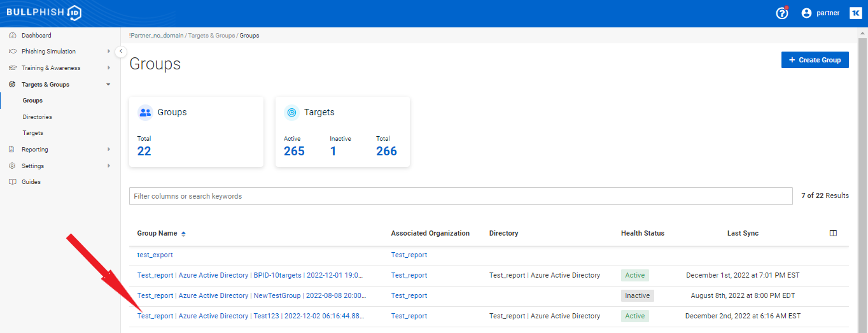This screenshot has height=333, width=868.
Task: Expand the Training & Awareness submenu arrow
Action: [x=109, y=68]
